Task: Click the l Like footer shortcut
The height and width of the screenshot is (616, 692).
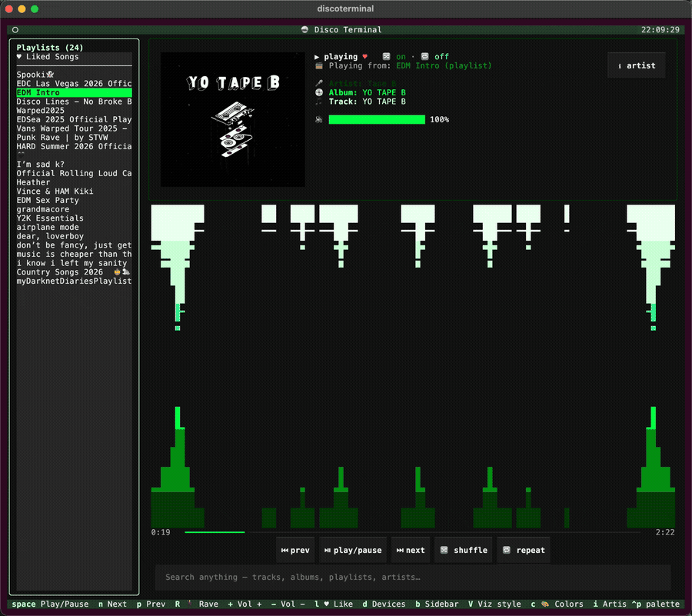Action: pos(334,604)
